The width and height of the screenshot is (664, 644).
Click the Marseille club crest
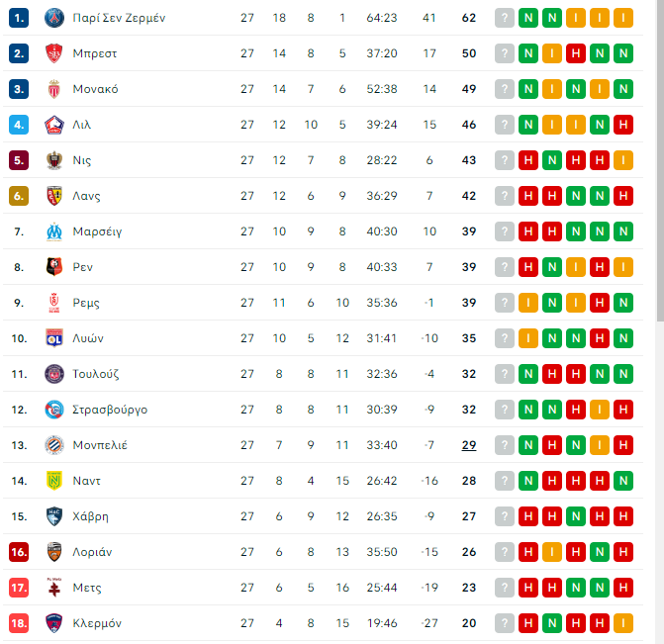click(x=54, y=231)
